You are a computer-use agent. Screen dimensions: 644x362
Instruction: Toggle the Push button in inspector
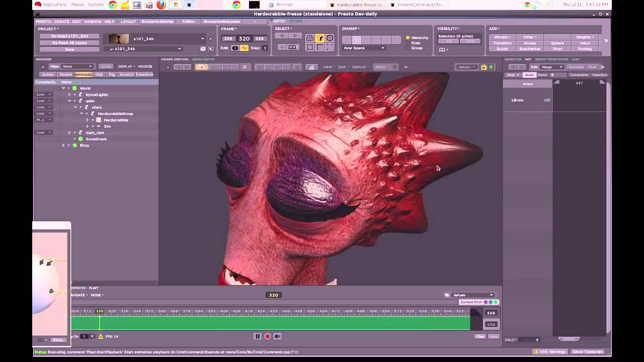(593, 67)
